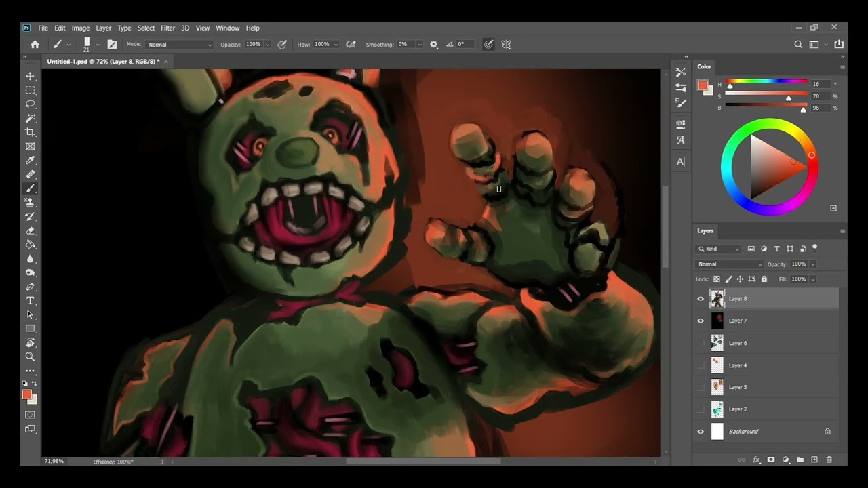Image resolution: width=868 pixels, height=488 pixels.
Task: Select the History Brush tool
Action: point(31,217)
